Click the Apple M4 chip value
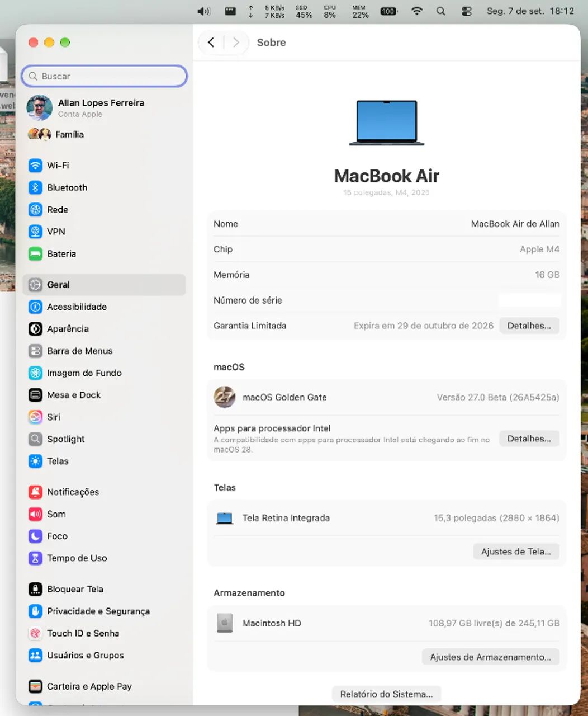Screen dimensions: 588x716 (x=539, y=249)
